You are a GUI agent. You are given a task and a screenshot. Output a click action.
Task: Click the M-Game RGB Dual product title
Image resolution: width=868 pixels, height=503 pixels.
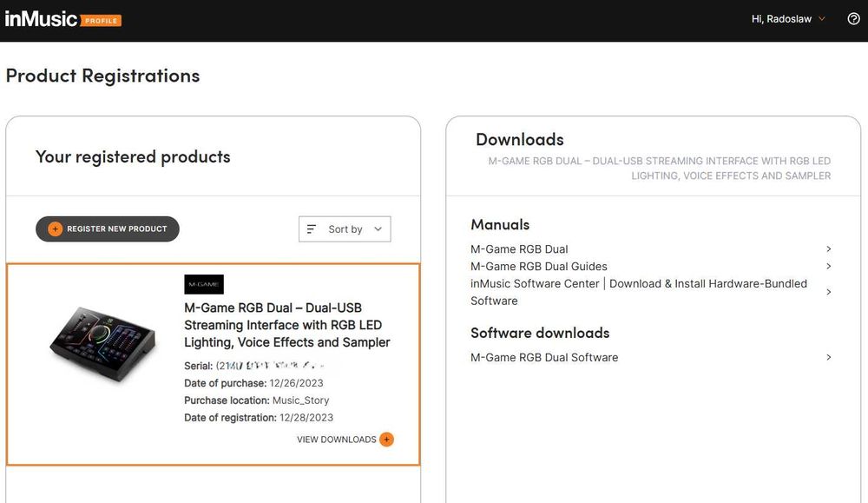point(286,325)
